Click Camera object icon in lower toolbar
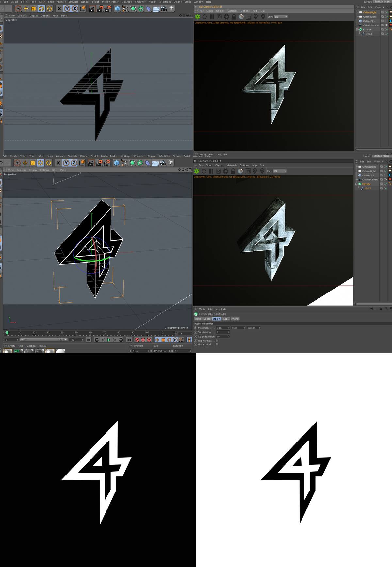This screenshot has width=392, height=567. [x=163, y=163]
